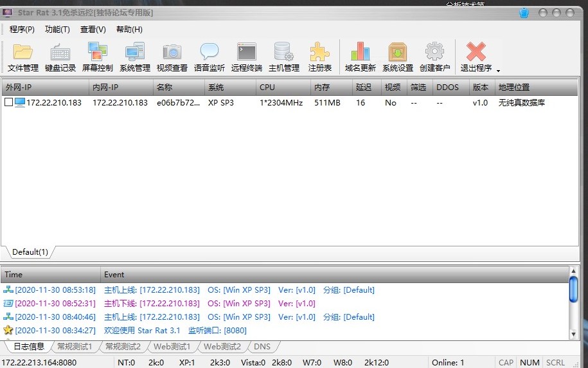
Task: Switch to the 常规测试1 tab
Action: pyautogui.click(x=75, y=347)
